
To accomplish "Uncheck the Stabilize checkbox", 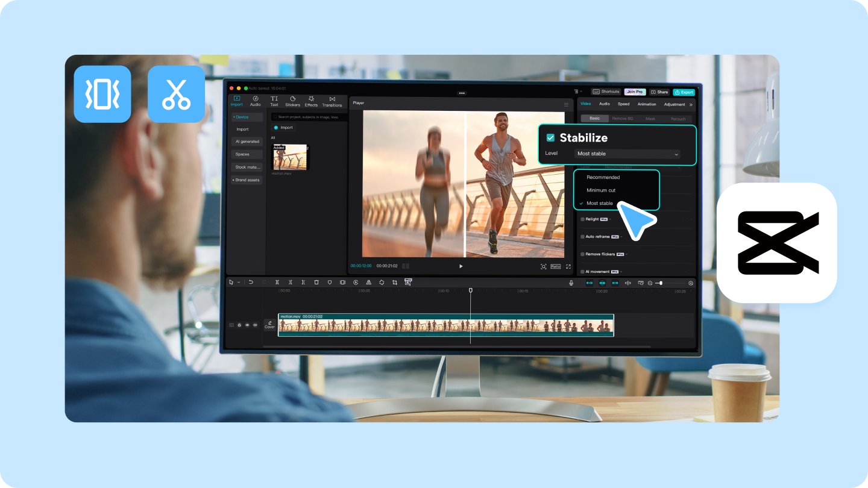I will 550,138.
